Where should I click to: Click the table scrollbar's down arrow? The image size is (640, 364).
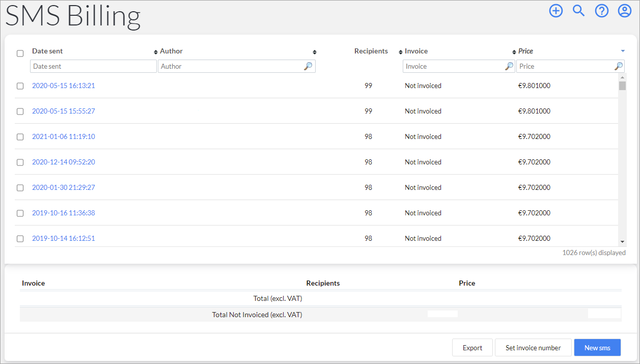point(623,242)
